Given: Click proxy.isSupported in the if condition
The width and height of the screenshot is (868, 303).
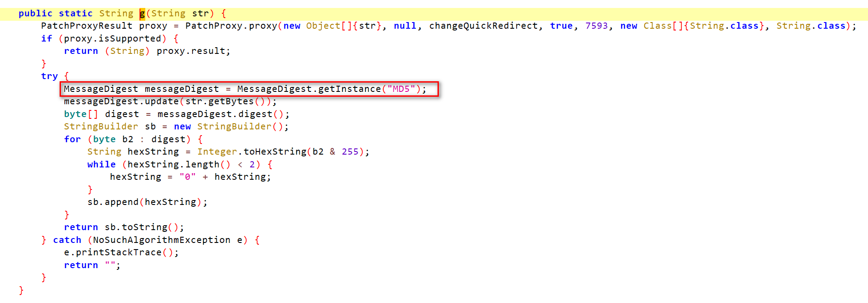Looking at the screenshot, I should pos(113,39).
